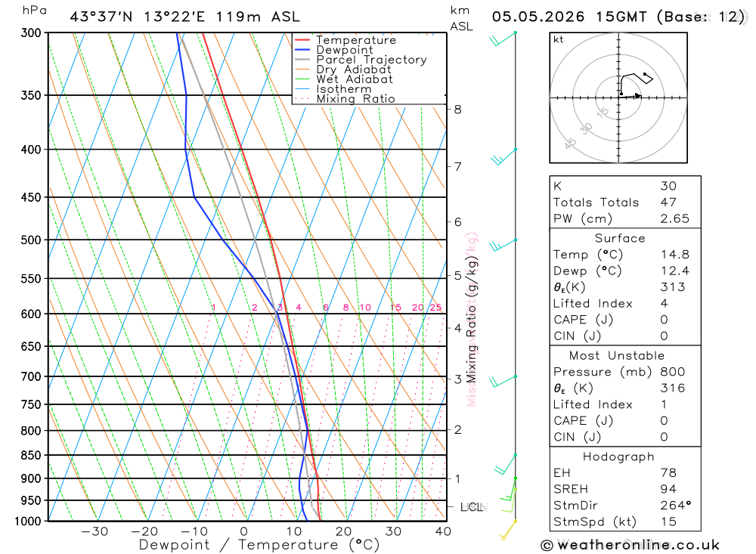Click the Dewpoint / Temperature (°C) axis title
This screenshot has height=554, width=756.
[259, 545]
